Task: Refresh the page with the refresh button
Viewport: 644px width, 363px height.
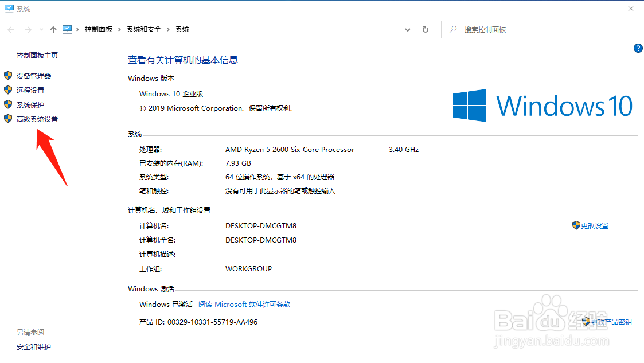Action: pyautogui.click(x=425, y=30)
